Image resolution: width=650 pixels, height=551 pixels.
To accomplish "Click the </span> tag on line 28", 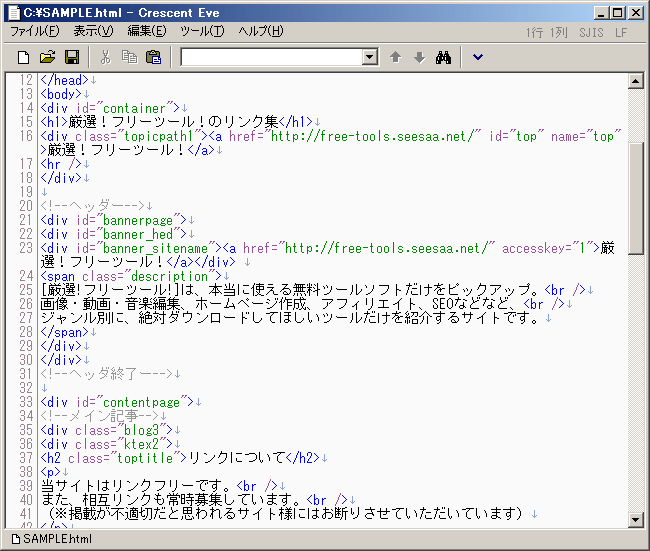I will [65, 332].
